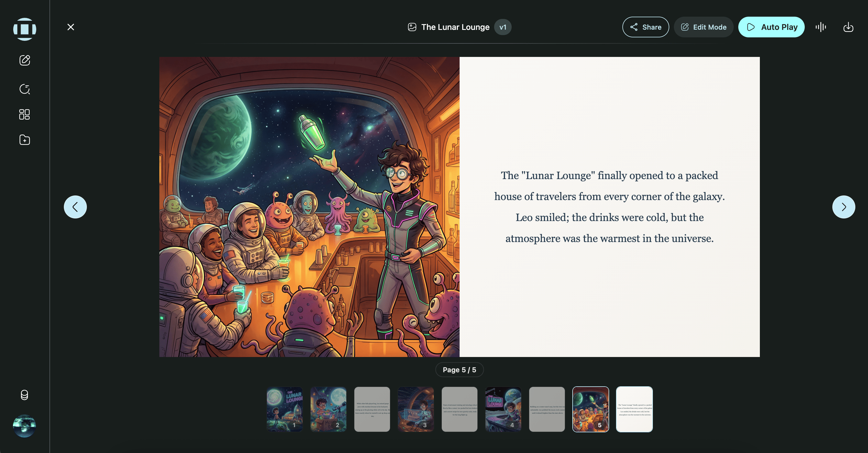Open the search history icon in sidebar
This screenshot has height=453, width=868.
(25, 89)
